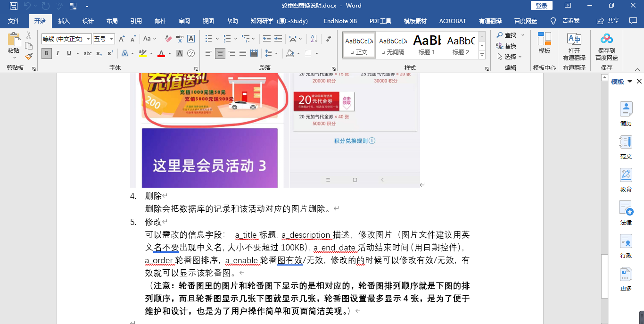Image resolution: width=644 pixels, height=324 pixels.
Task: Open the 审阅 ribbon tab
Action: [x=184, y=21]
